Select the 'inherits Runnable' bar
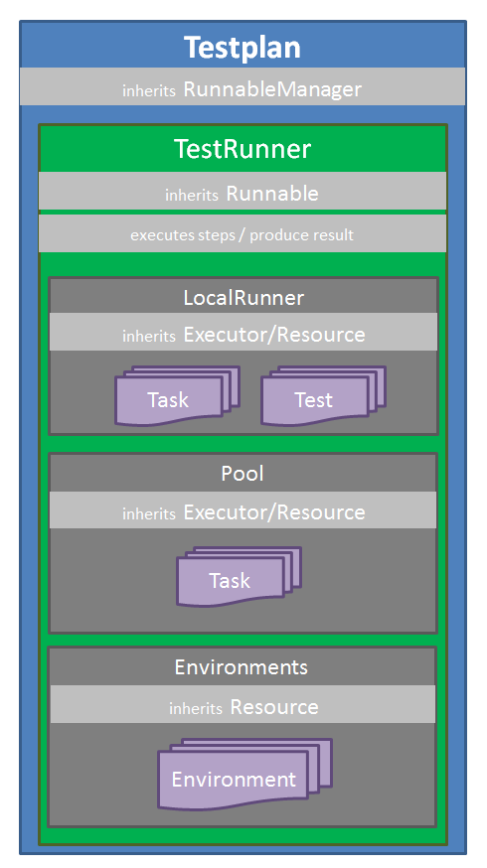This screenshot has height=868, width=487. click(x=243, y=191)
